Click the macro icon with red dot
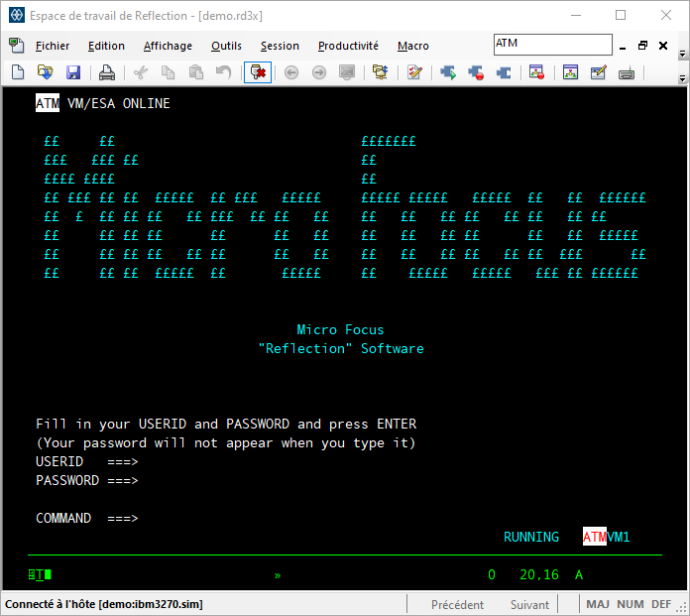The width and height of the screenshot is (690, 616). click(476, 72)
